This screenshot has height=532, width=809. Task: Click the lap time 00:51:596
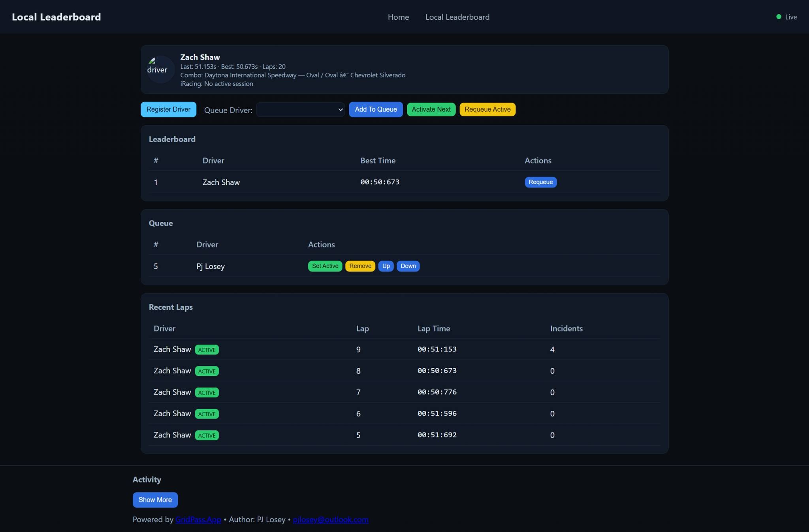(x=437, y=413)
